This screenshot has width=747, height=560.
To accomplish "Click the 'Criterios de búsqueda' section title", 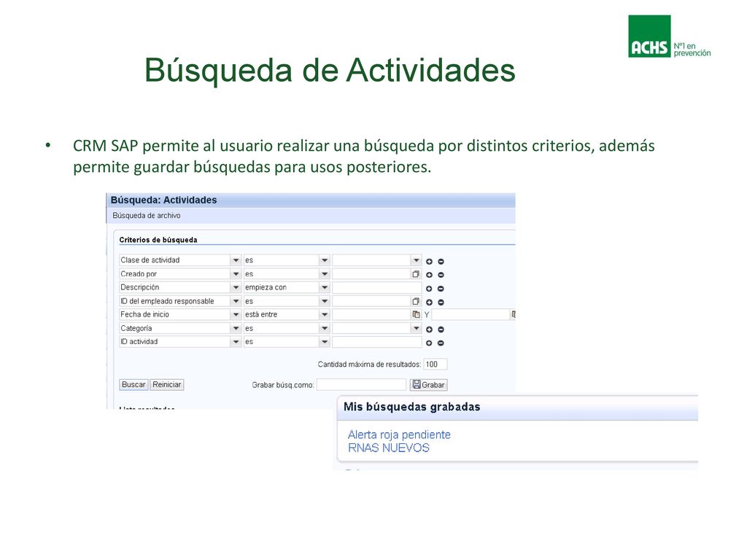I will point(158,239).
